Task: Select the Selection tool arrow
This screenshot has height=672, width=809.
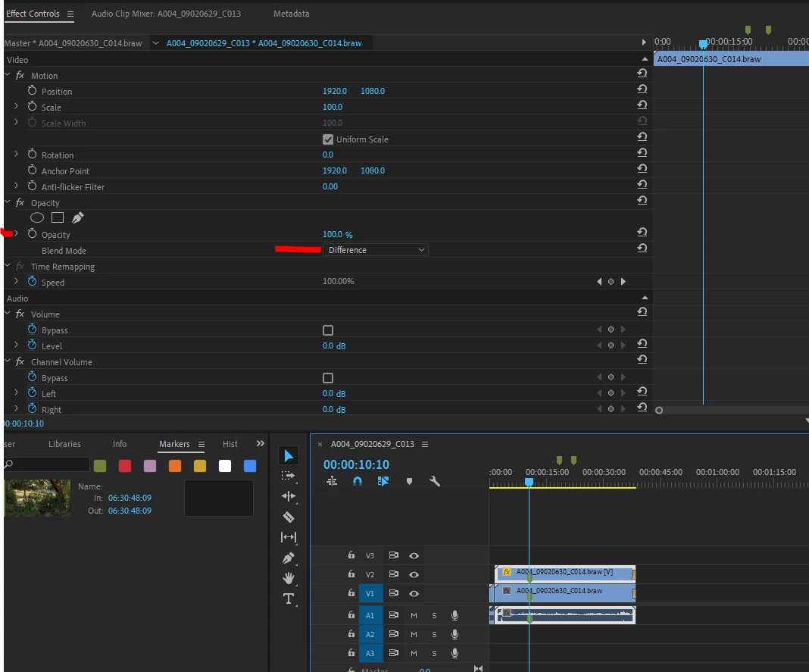Action: (x=289, y=456)
